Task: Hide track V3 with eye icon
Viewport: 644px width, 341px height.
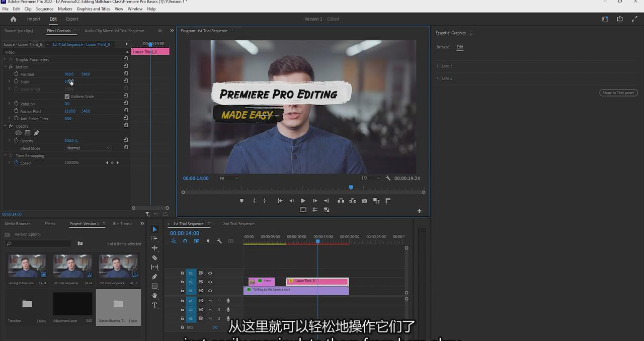Action: (x=210, y=273)
